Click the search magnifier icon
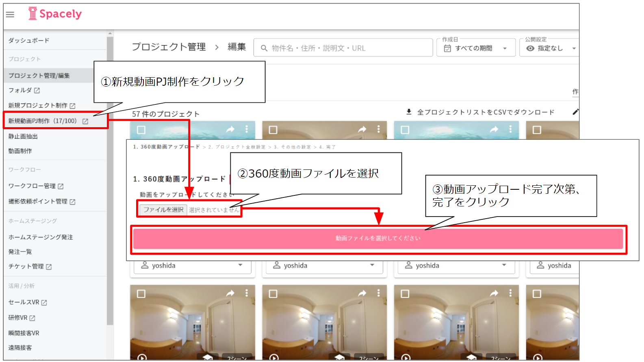 pos(264,48)
